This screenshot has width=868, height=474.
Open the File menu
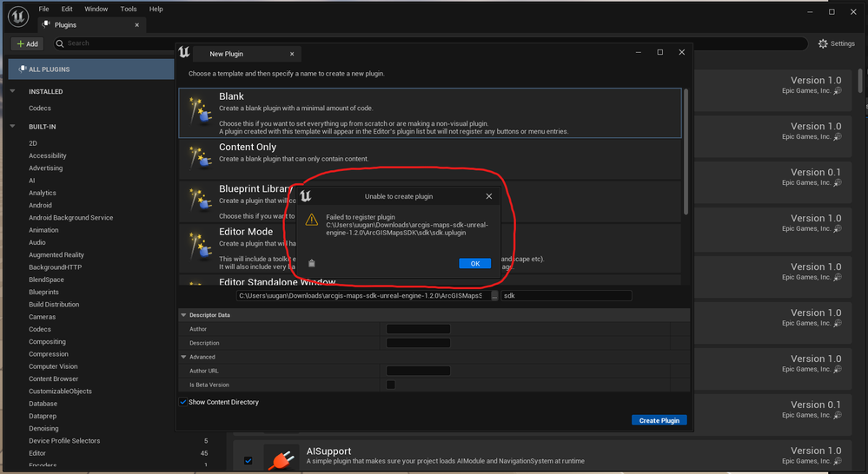[x=43, y=9]
